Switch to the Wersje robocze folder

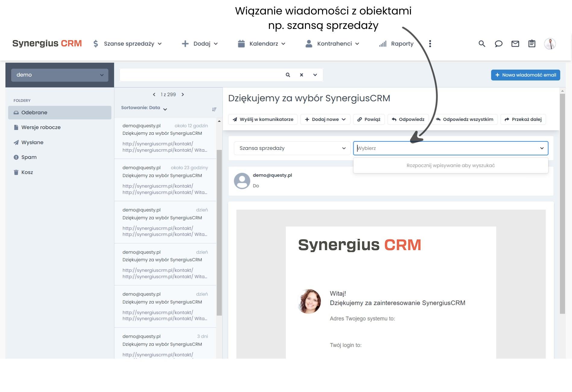41,127
